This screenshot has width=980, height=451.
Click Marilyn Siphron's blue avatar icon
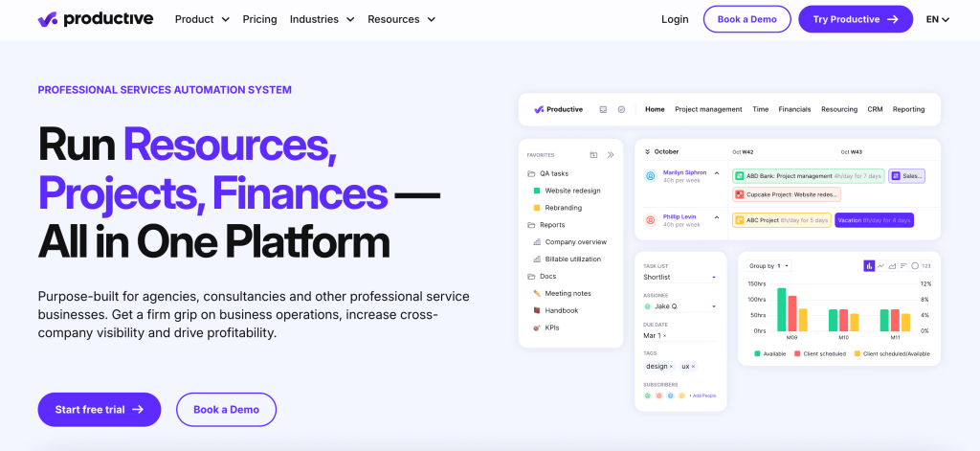(x=650, y=176)
